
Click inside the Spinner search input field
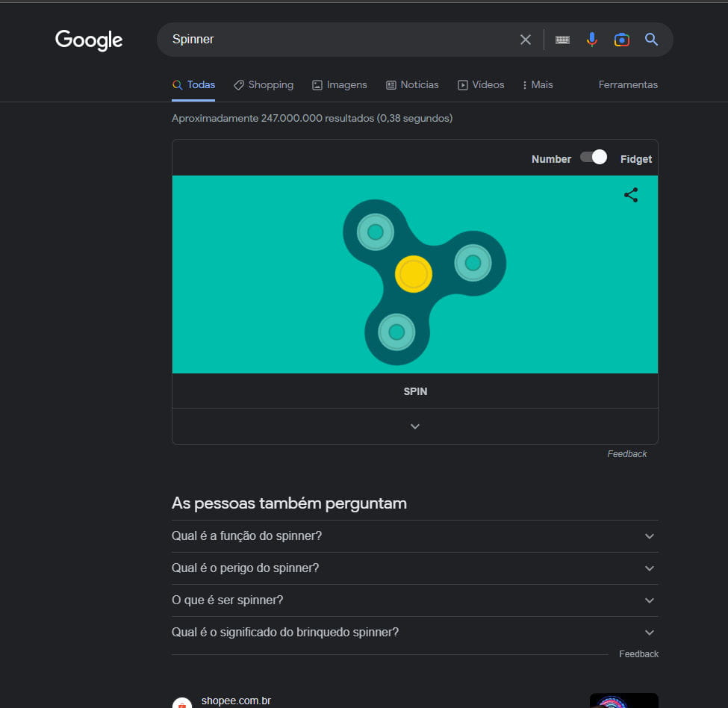(x=341, y=40)
